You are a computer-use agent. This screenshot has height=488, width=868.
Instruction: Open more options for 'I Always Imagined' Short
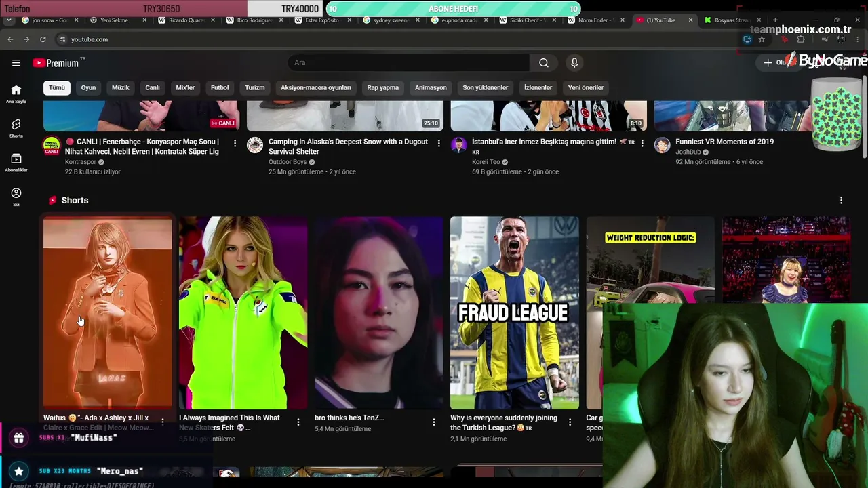point(298,422)
